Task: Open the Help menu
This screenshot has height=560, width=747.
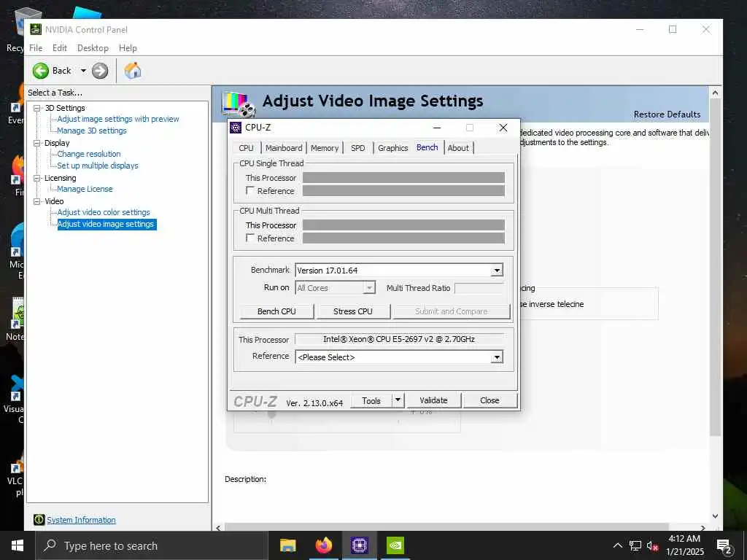Action: pyautogui.click(x=128, y=48)
